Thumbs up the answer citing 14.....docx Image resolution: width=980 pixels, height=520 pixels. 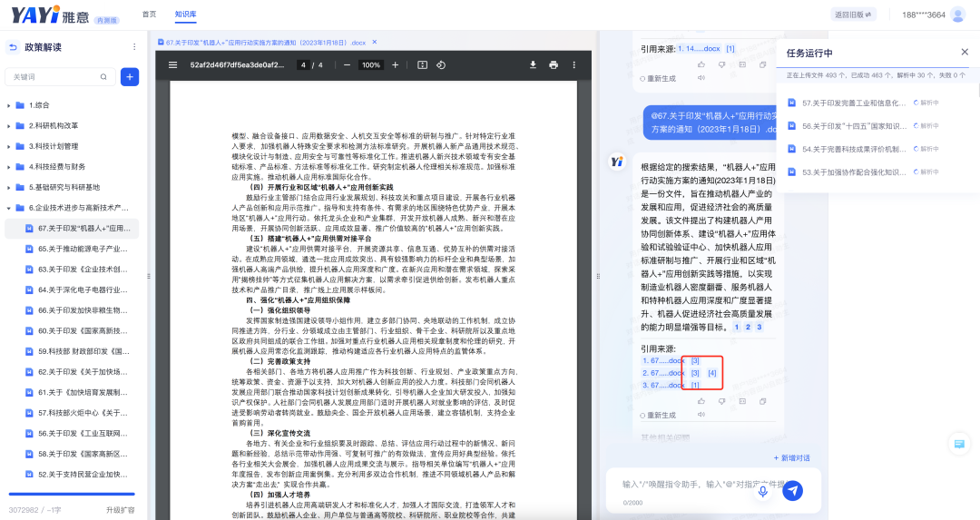tap(701, 64)
